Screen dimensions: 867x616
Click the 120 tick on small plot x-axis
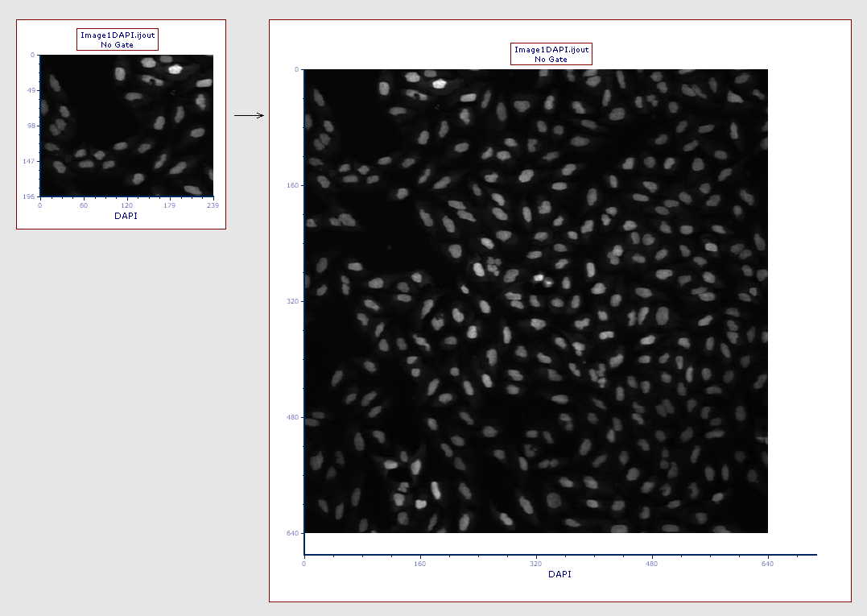[x=126, y=205]
